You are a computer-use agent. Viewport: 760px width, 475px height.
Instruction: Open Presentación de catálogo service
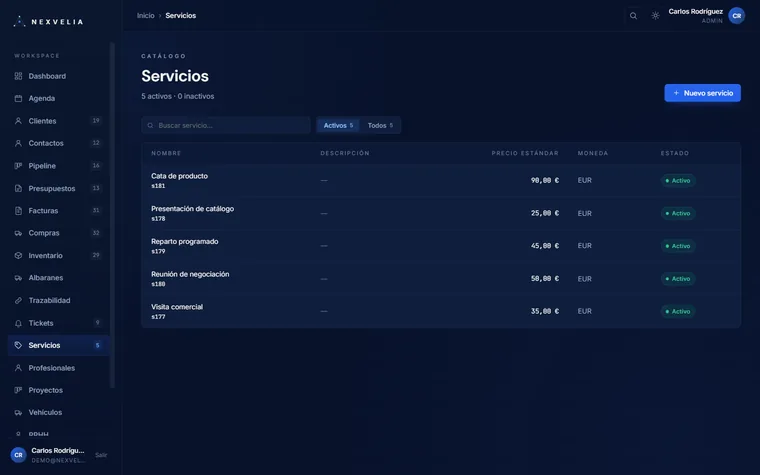pos(441,213)
